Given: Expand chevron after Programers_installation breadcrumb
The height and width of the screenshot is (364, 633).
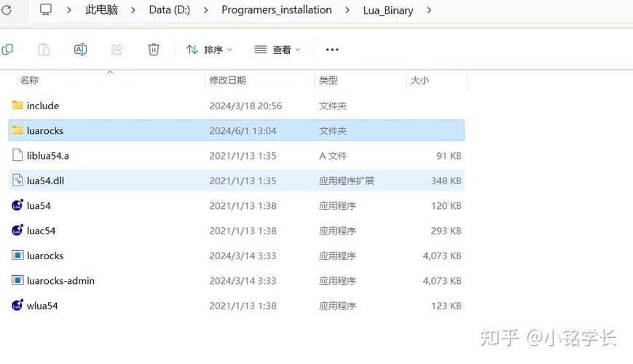Looking at the screenshot, I should point(347,10).
